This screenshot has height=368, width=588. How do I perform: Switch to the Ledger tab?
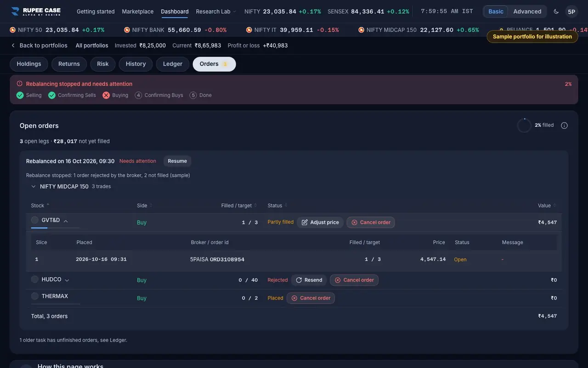click(173, 64)
